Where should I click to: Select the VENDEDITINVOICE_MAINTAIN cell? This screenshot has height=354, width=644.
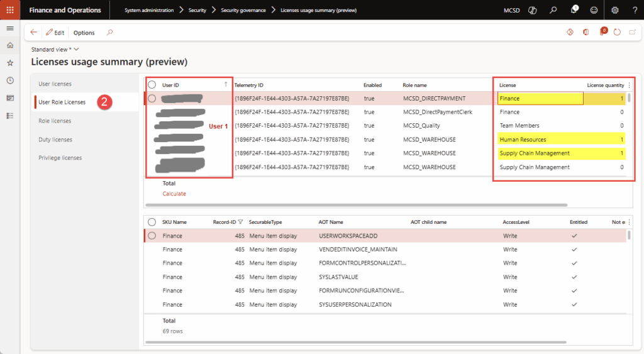tap(358, 249)
